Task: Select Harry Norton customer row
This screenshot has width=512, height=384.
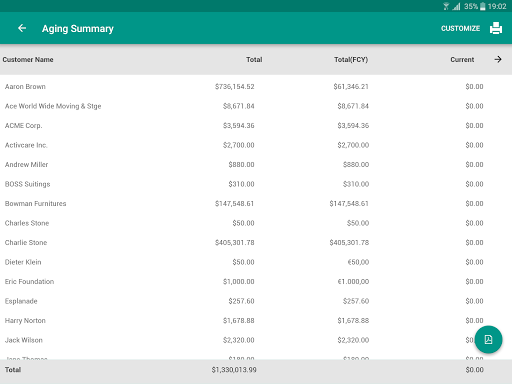Action: (256, 321)
